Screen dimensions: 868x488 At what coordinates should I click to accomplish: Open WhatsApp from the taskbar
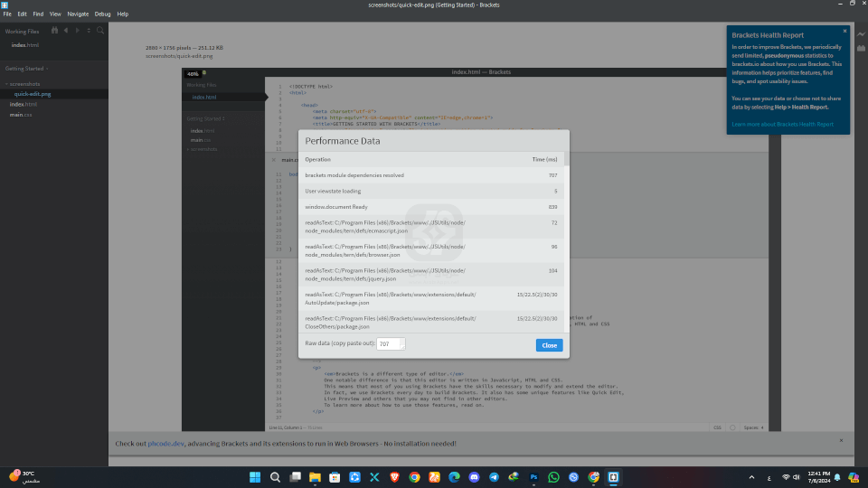coord(553,476)
